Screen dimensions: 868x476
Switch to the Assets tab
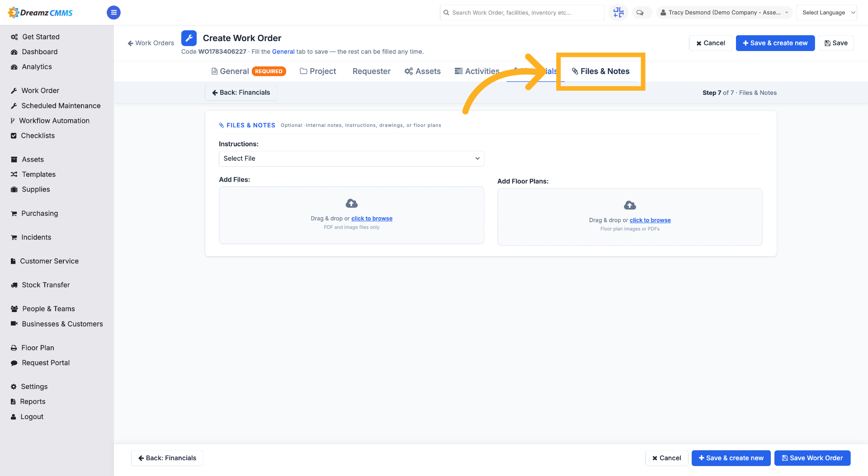coord(423,71)
